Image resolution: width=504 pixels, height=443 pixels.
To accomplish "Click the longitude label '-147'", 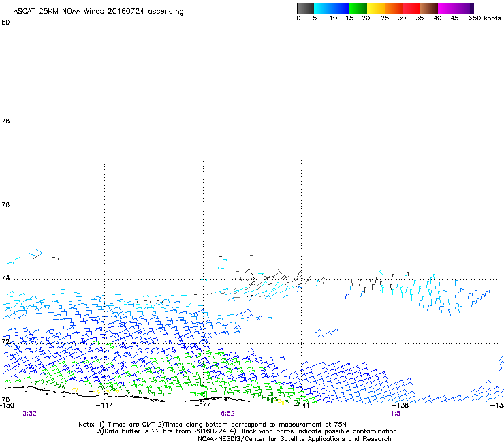I will click(x=104, y=405).
